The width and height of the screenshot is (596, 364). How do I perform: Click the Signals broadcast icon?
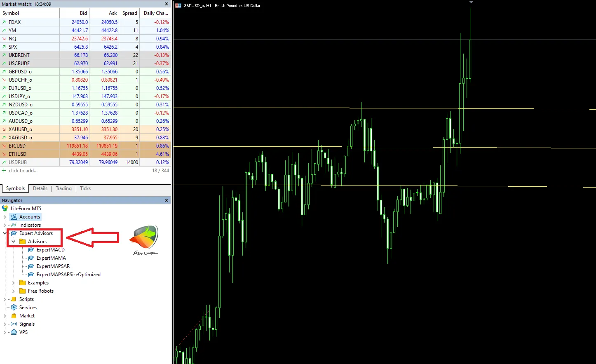[14, 324]
